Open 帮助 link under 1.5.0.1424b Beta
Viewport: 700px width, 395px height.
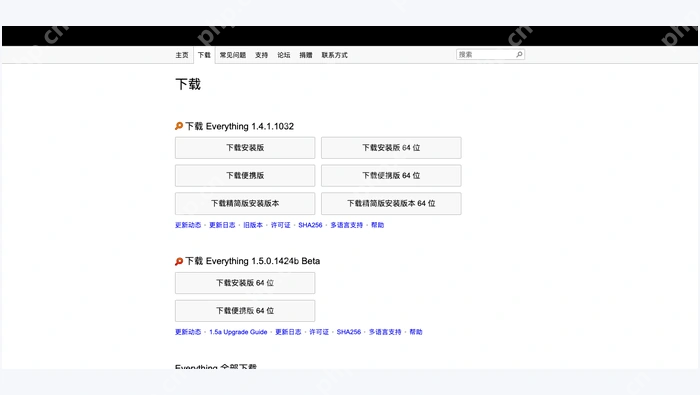click(416, 332)
